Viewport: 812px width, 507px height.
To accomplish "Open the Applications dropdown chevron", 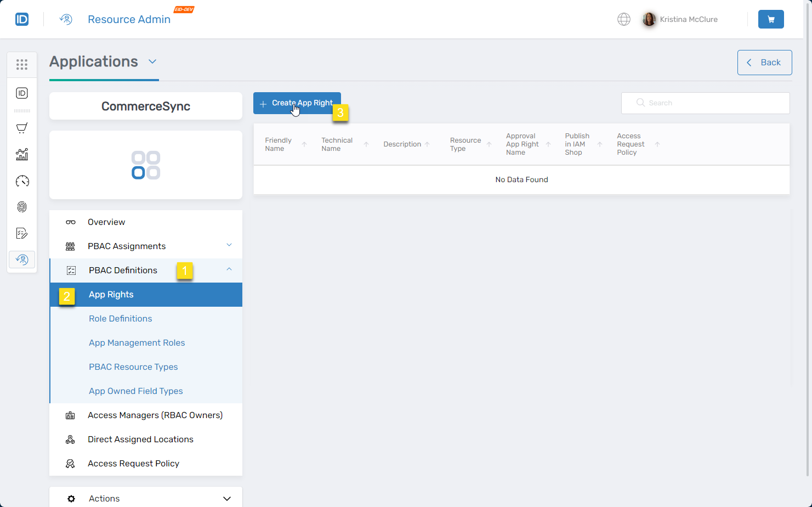I will point(152,61).
